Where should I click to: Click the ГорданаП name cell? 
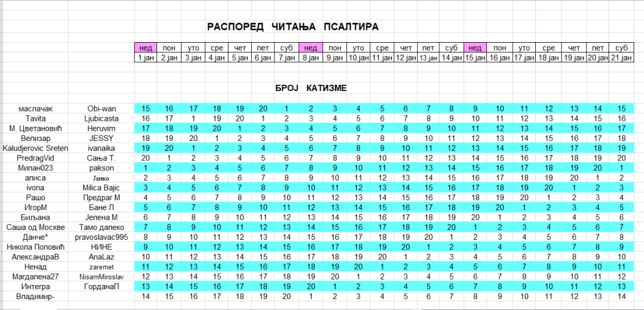pos(101,286)
